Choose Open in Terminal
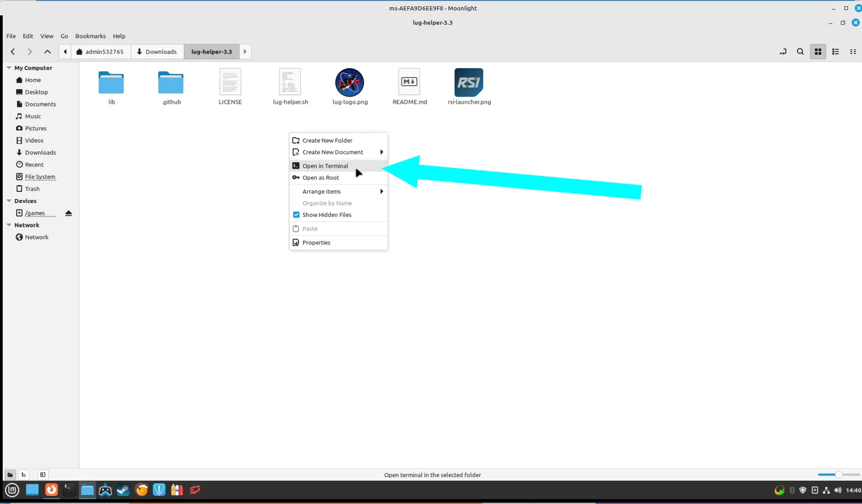The height and width of the screenshot is (504, 862). point(338,166)
